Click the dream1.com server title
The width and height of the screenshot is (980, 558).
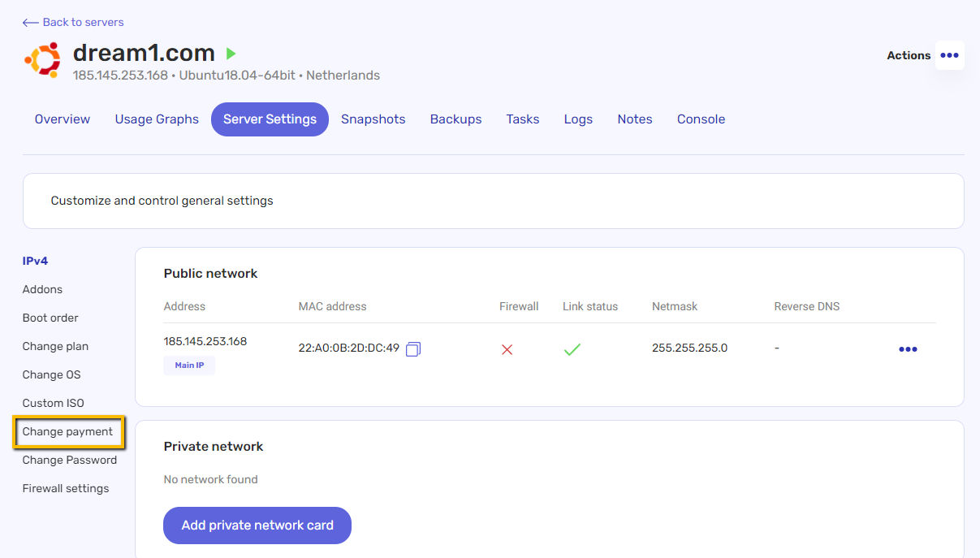(144, 53)
